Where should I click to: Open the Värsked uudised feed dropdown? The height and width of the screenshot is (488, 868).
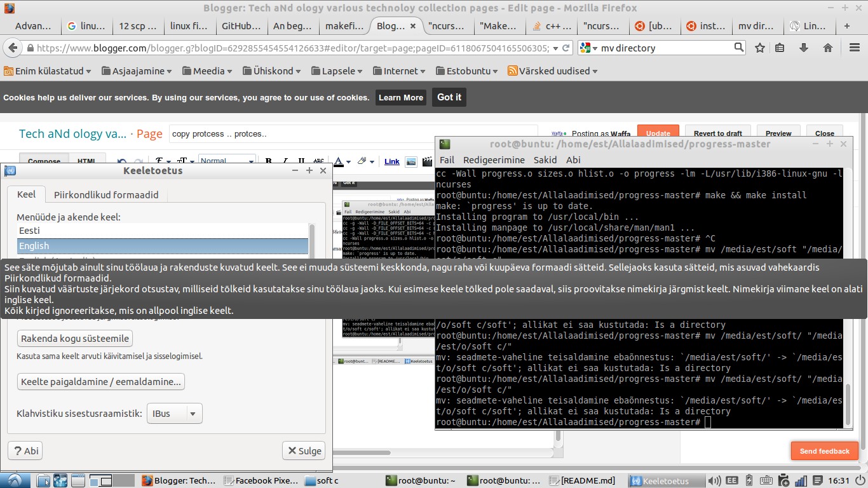(553, 71)
